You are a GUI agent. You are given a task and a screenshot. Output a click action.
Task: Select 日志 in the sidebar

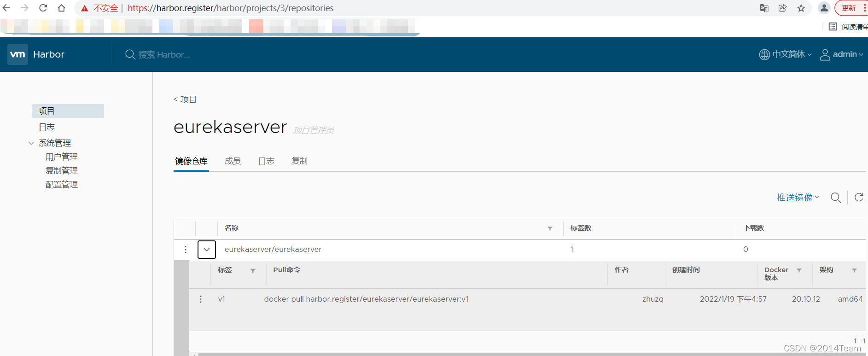pyautogui.click(x=47, y=127)
